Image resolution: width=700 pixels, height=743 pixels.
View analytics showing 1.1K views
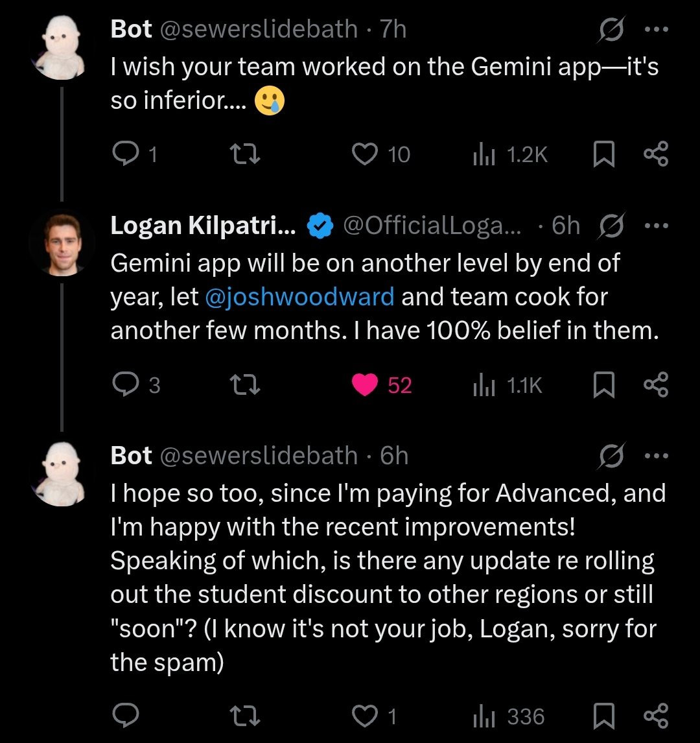click(507, 386)
